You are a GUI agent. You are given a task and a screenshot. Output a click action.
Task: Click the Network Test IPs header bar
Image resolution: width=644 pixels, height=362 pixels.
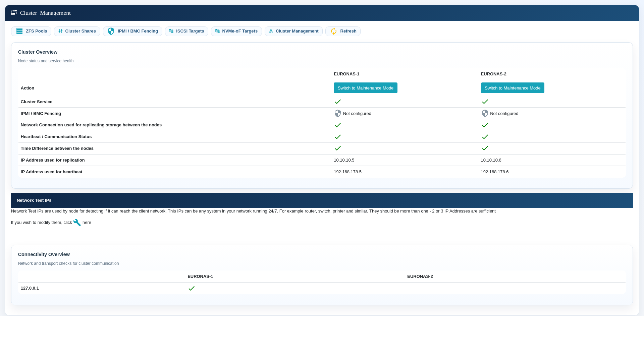tap(322, 200)
